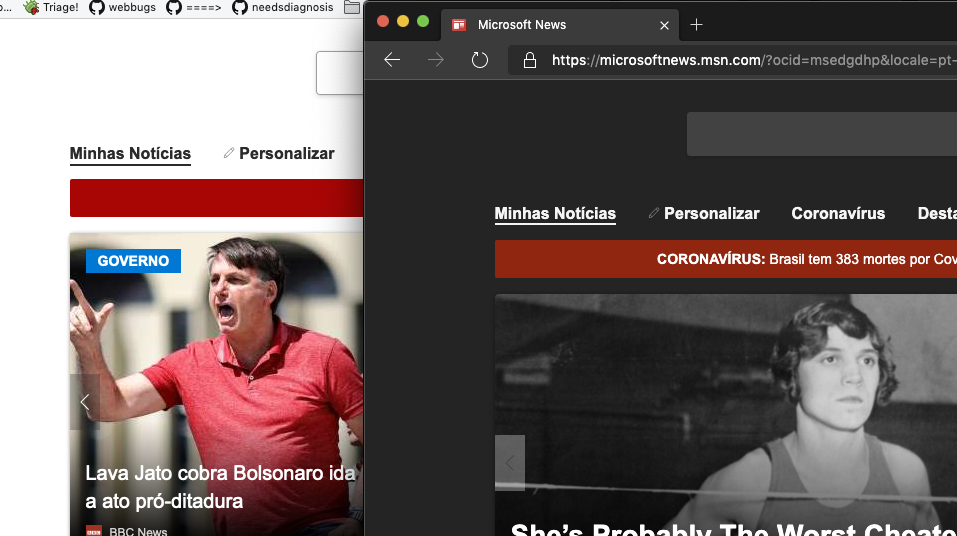Image resolution: width=957 pixels, height=536 pixels.
Task: Open Minhas Notícias in the left window
Action: pyautogui.click(x=130, y=154)
